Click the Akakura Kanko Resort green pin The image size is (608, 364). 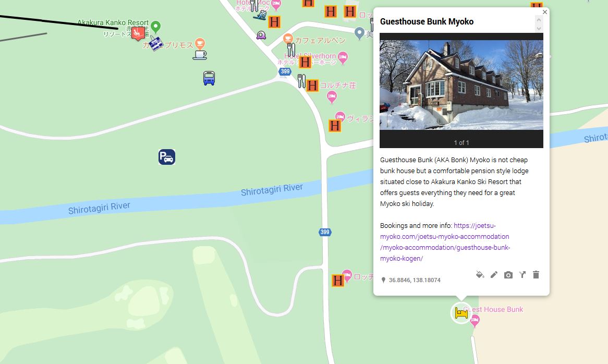(155, 27)
